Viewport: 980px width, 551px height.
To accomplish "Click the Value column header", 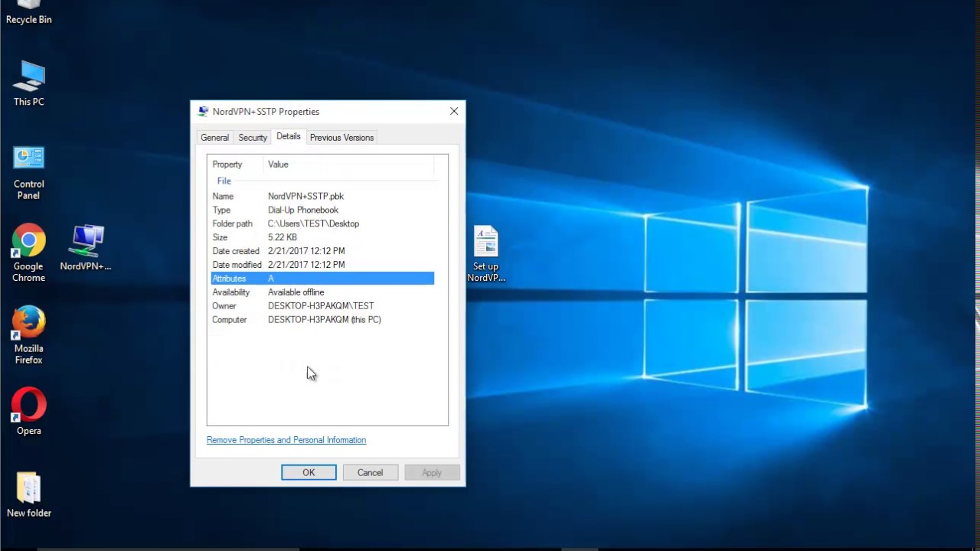I will pyautogui.click(x=348, y=165).
